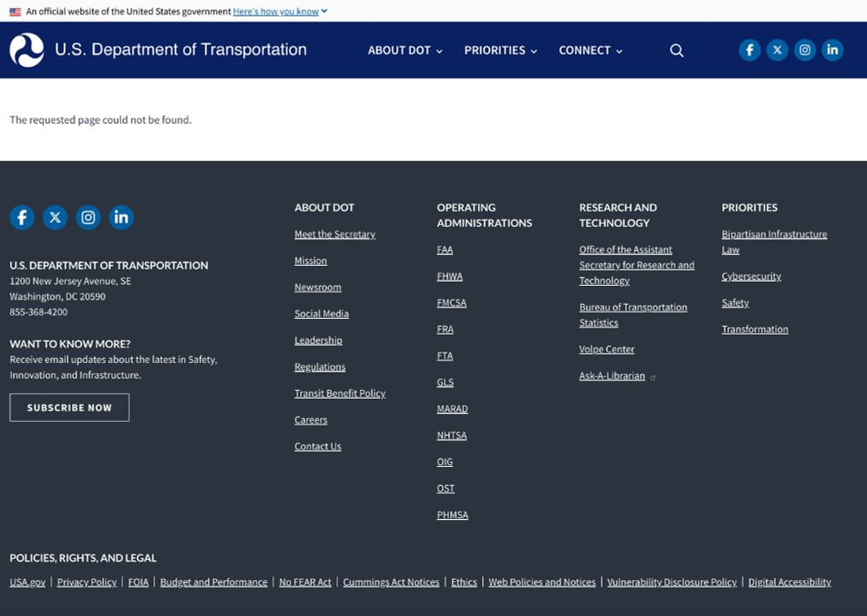Open LinkedIn icon in top header
Image resolution: width=867 pixels, height=616 pixels.
pyautogui.click(x=832, y=50)
